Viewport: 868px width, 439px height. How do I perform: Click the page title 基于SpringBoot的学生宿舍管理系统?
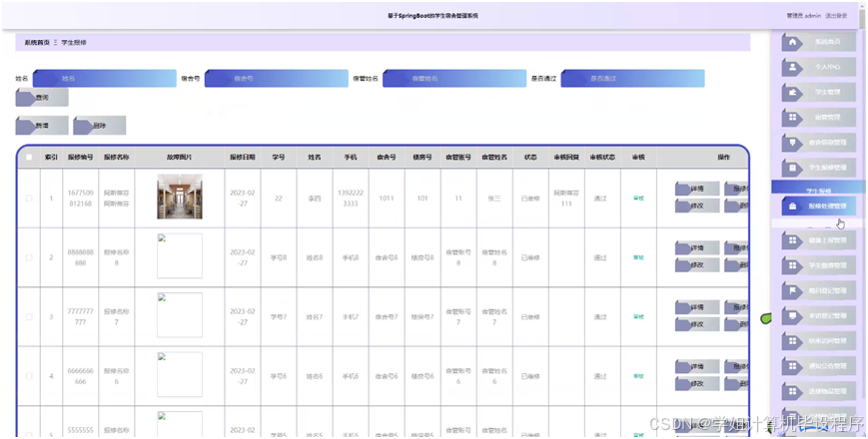pos(433,16)
